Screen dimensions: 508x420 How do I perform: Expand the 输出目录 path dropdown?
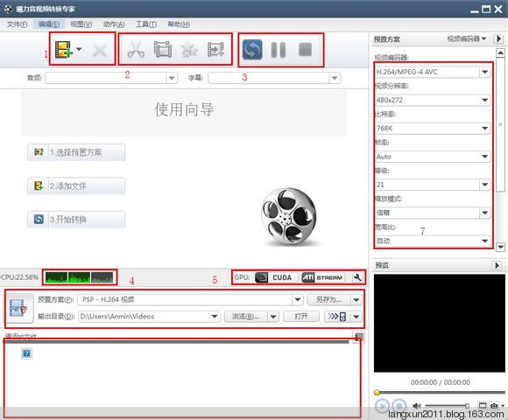pyautogui.click(x=215, y=316)
